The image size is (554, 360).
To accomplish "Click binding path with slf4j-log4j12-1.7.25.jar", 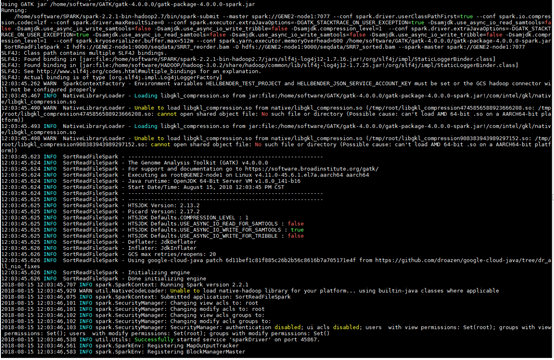I will click(x=299, y=65).
